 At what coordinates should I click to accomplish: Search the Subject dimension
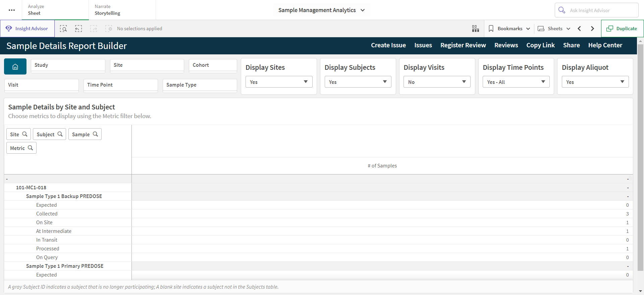[50, 134]
